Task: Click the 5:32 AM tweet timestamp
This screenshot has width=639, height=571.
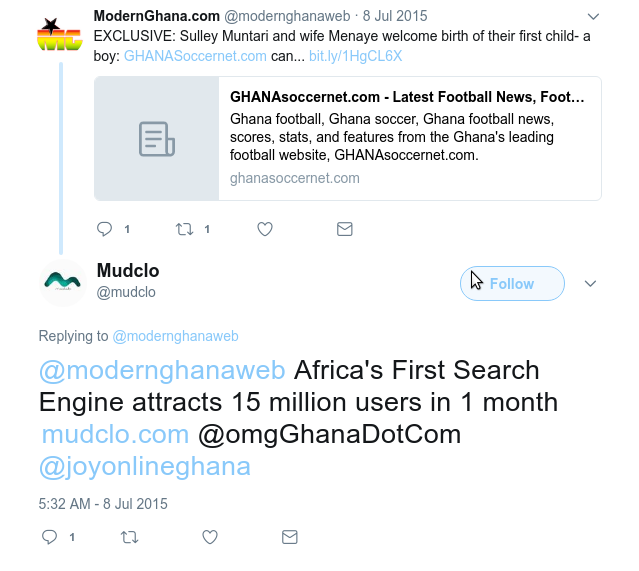Action: click(x=103, y=503)
